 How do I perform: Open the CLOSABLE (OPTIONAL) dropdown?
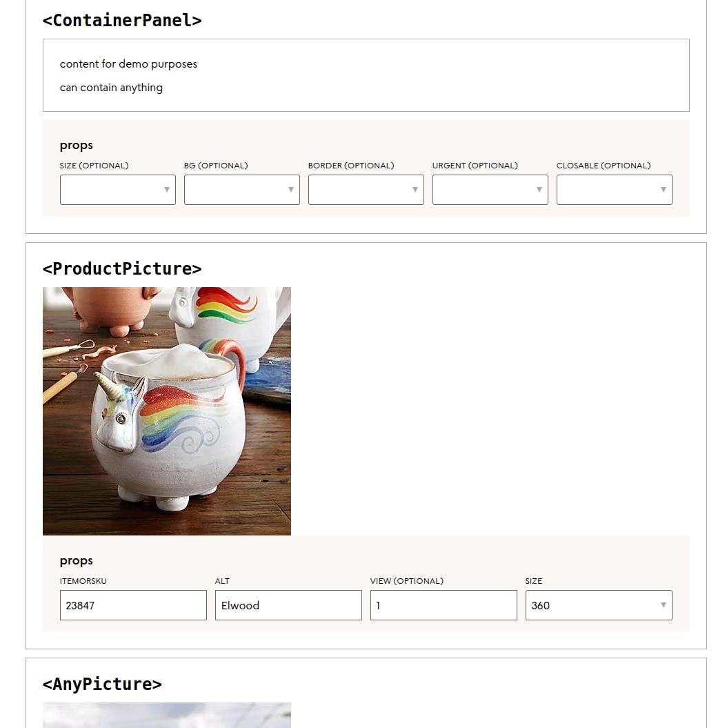[615, 190]
